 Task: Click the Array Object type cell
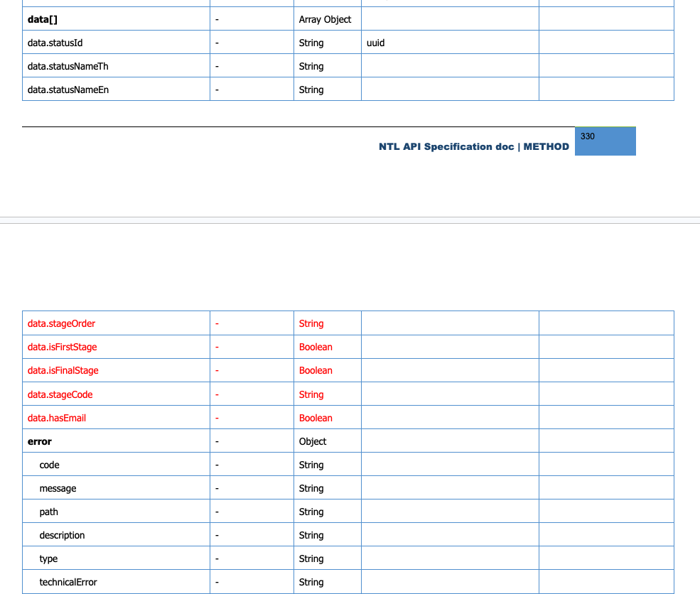(x=325, y=19)
